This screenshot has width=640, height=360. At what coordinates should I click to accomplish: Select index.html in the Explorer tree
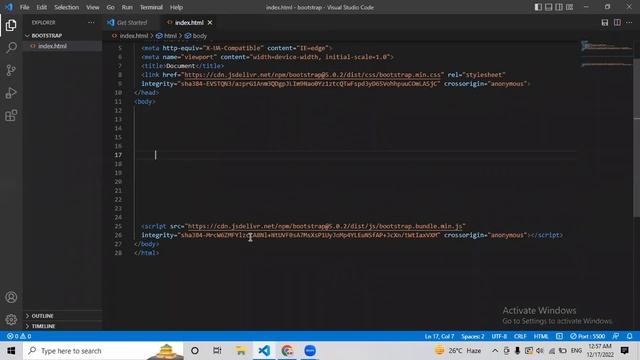[62, 46]
